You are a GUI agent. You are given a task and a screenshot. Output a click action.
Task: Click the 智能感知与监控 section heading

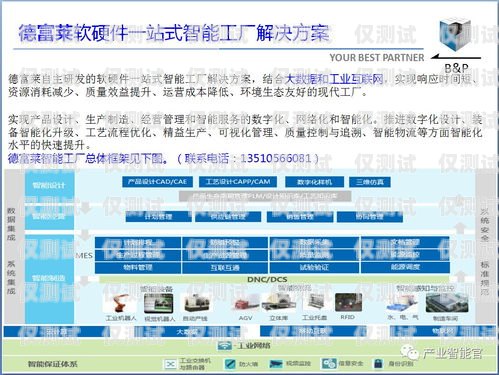coord(425,288)
